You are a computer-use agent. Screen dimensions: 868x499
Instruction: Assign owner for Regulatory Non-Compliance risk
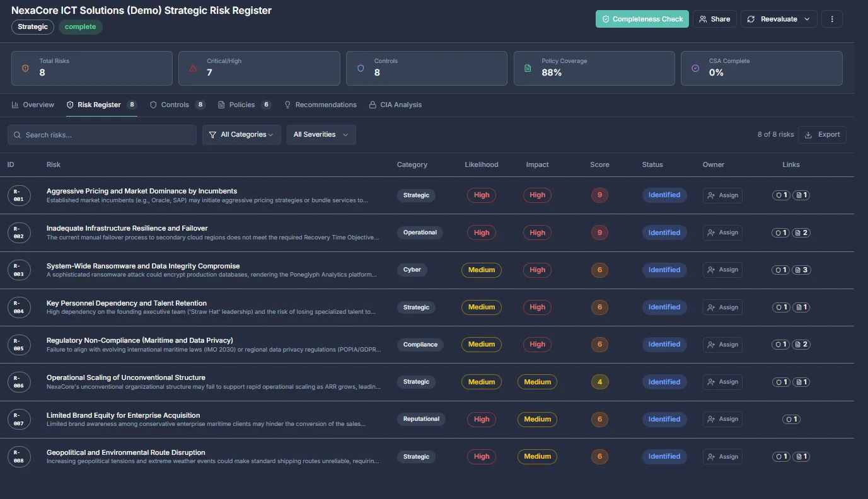(x=722, y=345)
